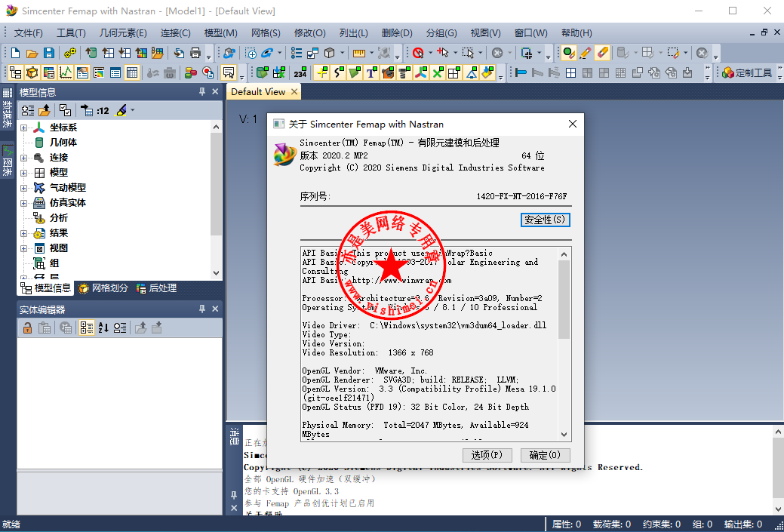This screenshot has width=784, height=532.
Task: Click the zoom-in magnifier box icon
Action: [251, 53]
